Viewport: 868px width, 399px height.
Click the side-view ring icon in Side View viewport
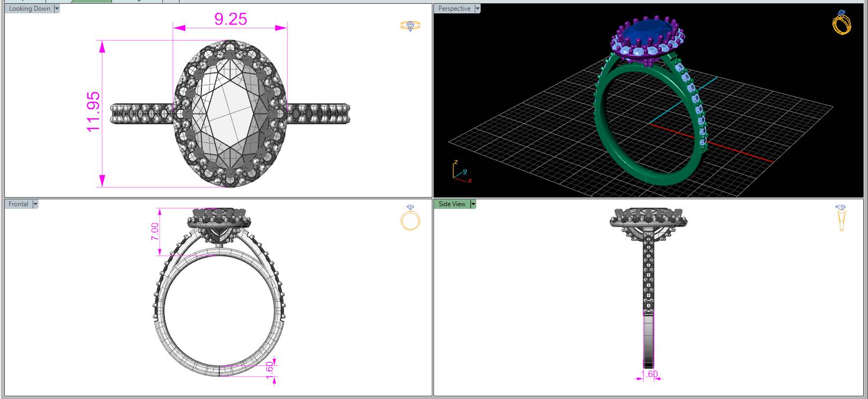point(841,217)
